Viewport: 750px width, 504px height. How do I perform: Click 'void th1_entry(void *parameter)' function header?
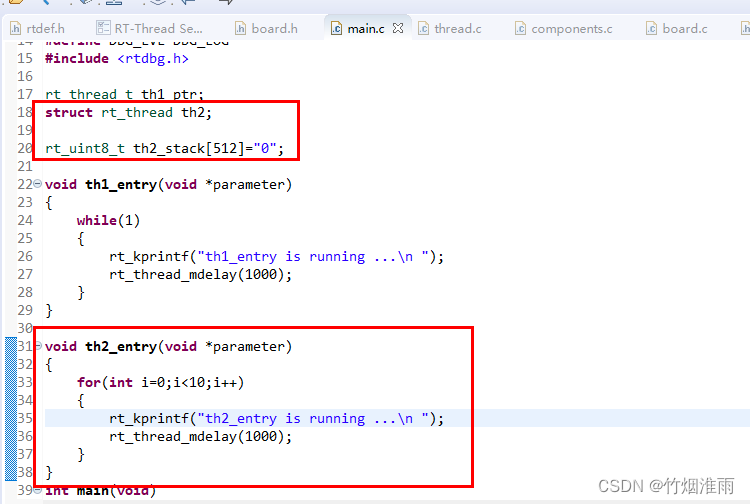pos(168,185)
